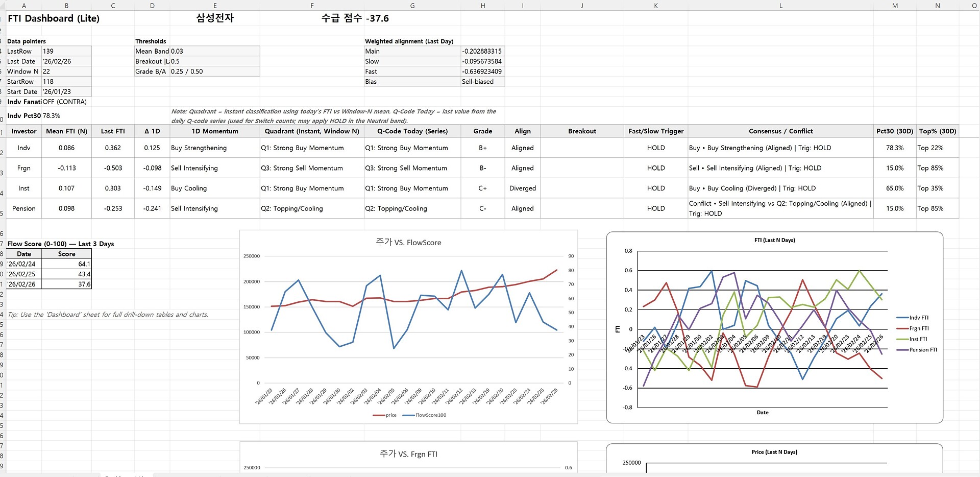This screenshot has width=980, height=477.
Task: Click the 'Diverged' align cell for Inst
Action: point(523,188)
